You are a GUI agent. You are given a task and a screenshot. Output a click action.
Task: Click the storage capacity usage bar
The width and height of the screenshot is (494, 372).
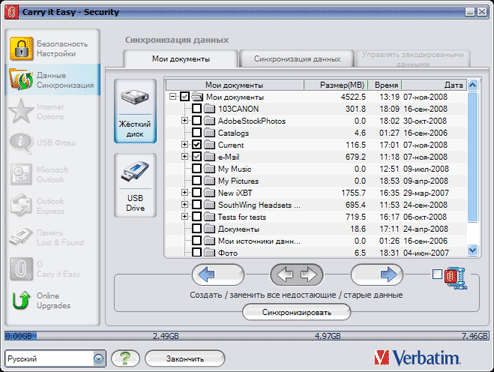[x=247, y=336]
